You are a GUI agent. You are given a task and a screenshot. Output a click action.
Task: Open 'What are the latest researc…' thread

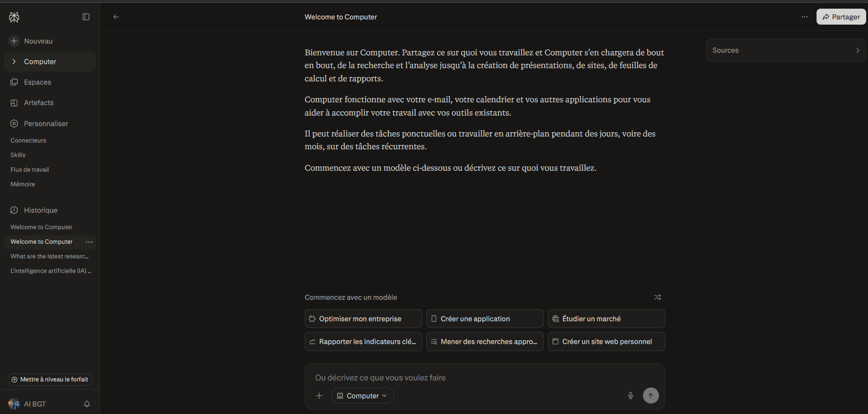point(50,256)
